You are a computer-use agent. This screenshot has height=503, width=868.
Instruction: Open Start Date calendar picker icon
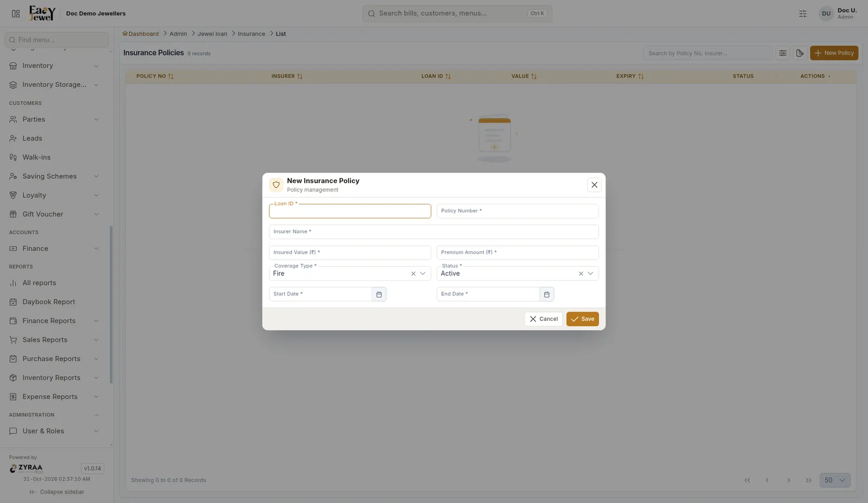click(x=379, y=294)
